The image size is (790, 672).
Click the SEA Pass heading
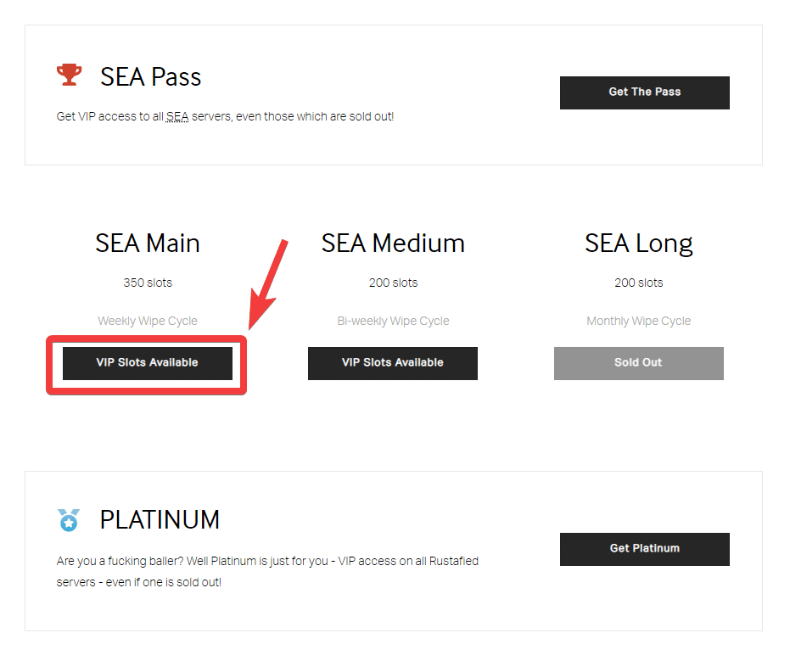pos(150,77)
